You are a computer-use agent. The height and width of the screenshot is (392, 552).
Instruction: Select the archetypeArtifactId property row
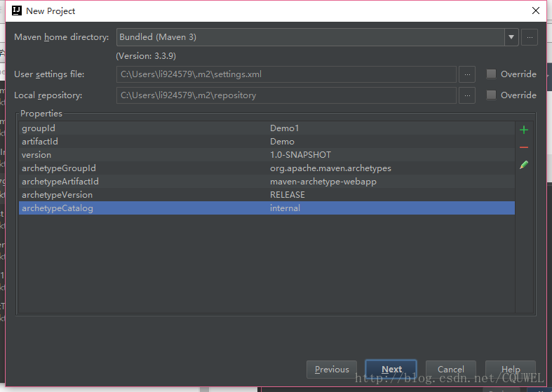pos(267,182)
